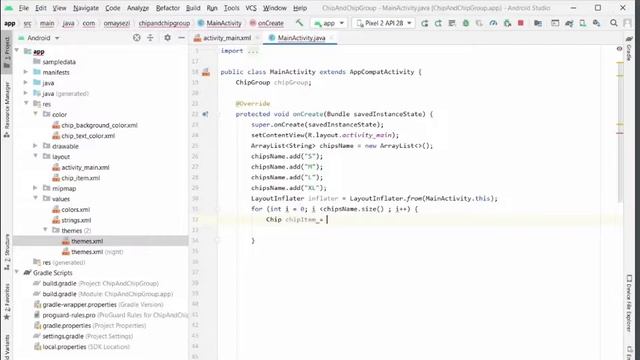Click the folder icon right of Stop
This screenshot has width=640, height=360.
point(538,23)
